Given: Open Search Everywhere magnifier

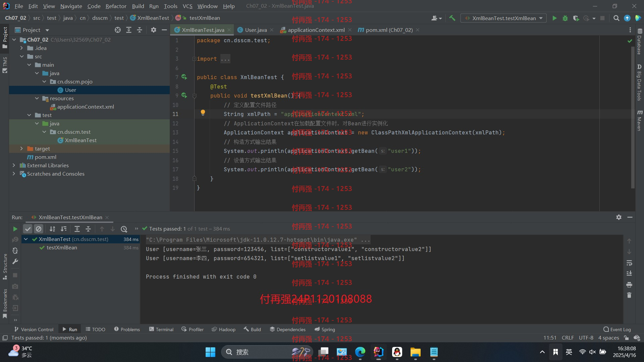Looking at the screenshot, I should click(x=616, y=18).
